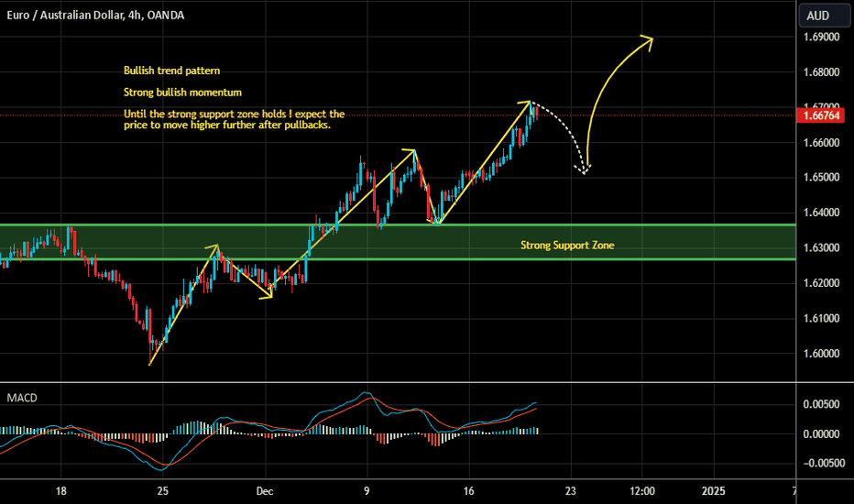Click the 12:00 label on time axis
Screen dimensions: 854x504
coord(642,491)
